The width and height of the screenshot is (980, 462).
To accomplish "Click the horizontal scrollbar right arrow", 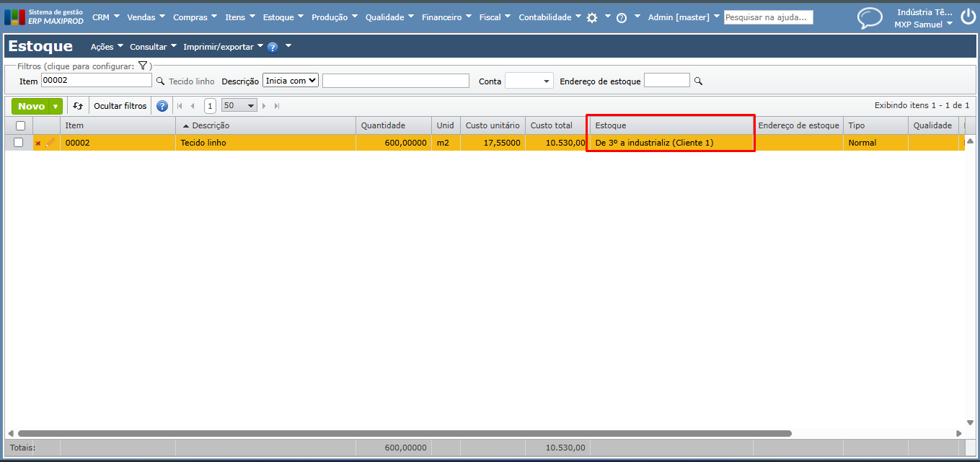I will 959,434.
